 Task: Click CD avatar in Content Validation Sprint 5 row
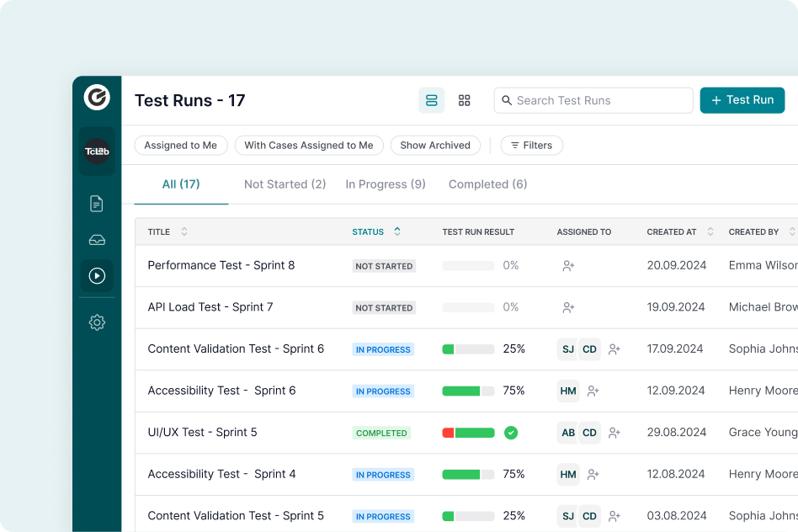(589, 516)
